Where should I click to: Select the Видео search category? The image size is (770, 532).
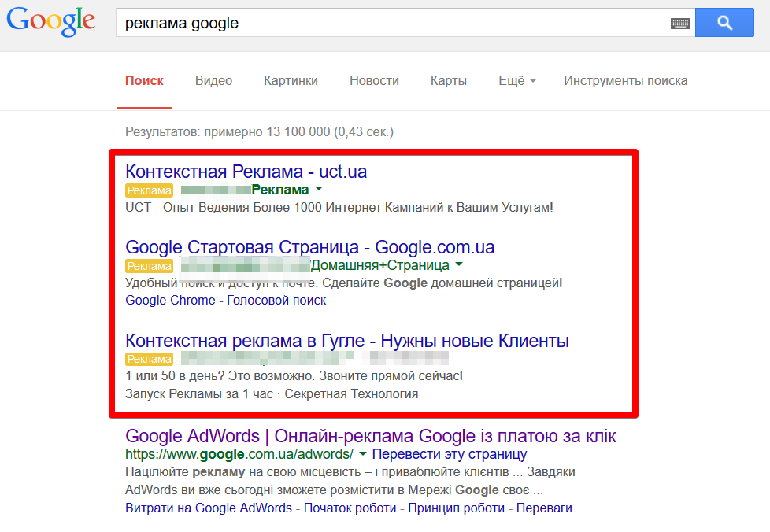click(x=213, y=81)
